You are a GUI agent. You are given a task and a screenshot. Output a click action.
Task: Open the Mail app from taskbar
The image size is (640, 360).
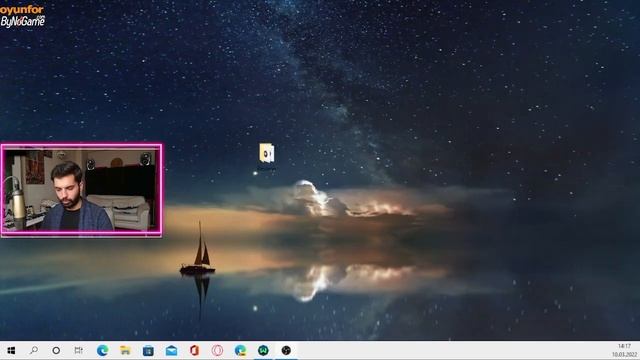click(171, 351)
